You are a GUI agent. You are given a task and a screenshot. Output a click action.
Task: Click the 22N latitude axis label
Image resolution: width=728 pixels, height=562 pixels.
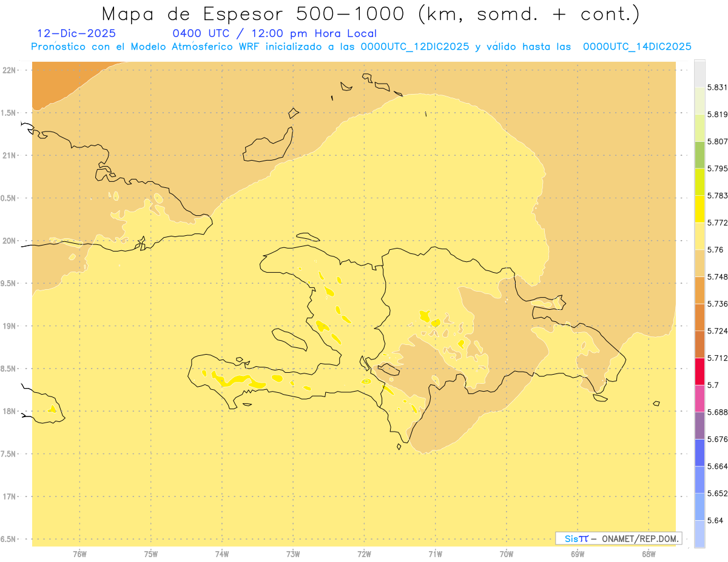[x=9, y=70]
